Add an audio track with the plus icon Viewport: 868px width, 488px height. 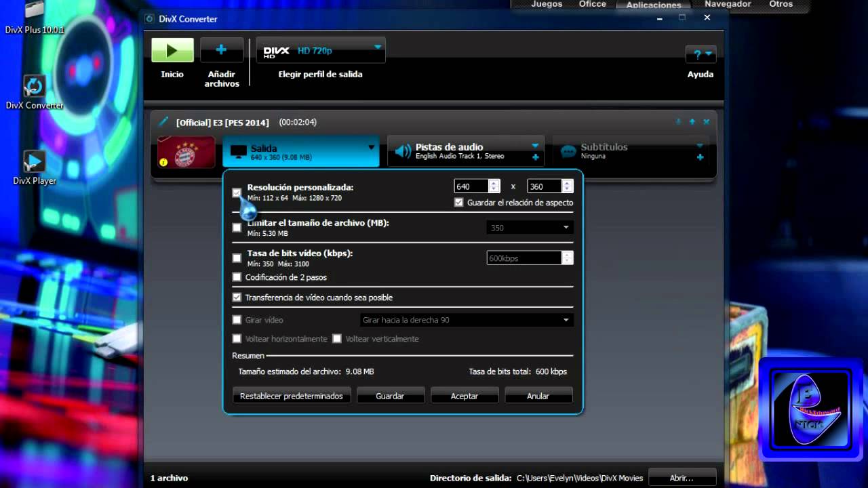(x=535, y=157)
